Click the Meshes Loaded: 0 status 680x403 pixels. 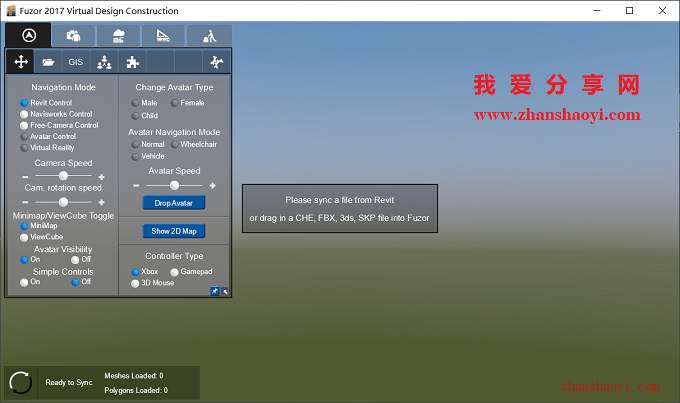coord(134,376)
